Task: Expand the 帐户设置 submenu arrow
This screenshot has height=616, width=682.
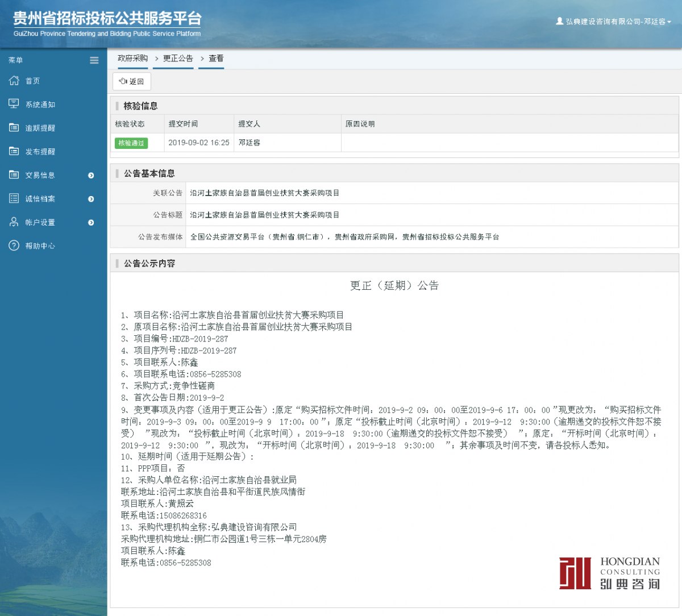Action: point(91,223)
